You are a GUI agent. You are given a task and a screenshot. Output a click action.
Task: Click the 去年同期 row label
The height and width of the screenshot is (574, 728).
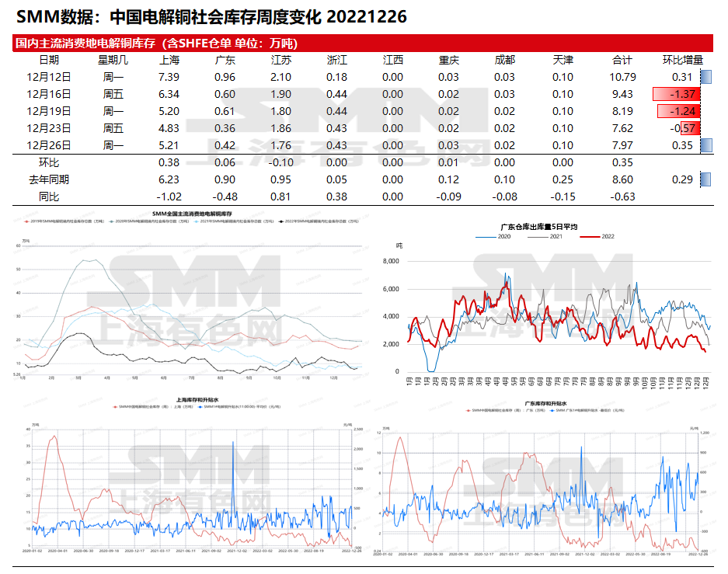[x=49, y=180]
